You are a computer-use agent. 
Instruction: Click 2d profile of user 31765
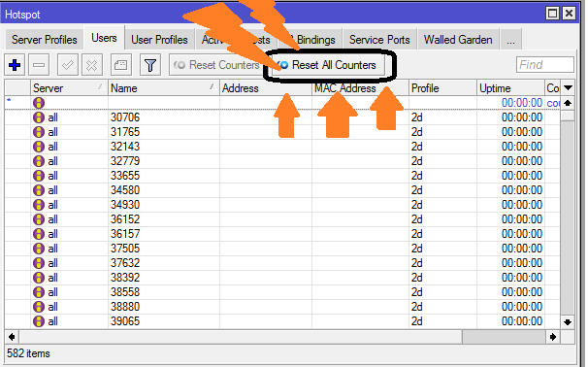pyautogui.click(x=417, y=132)
